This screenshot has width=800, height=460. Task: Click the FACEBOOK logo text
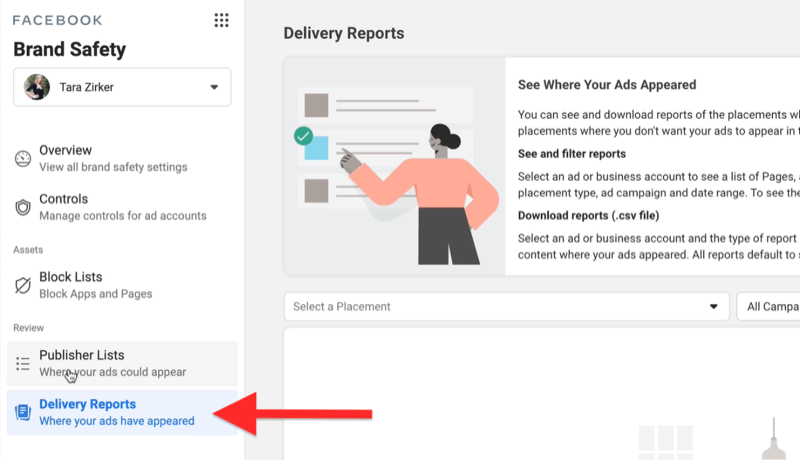tap(58, 20)
